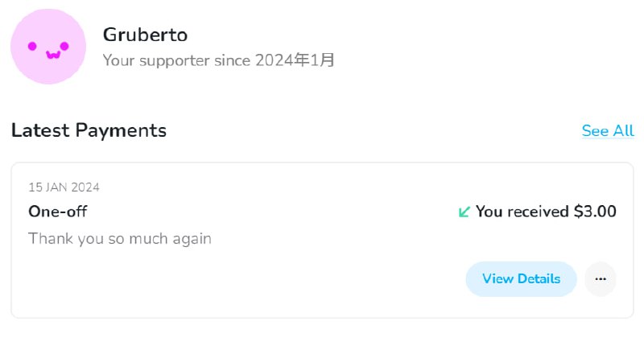Click Gruberto's pink smiley avatar

coord(48,47)
